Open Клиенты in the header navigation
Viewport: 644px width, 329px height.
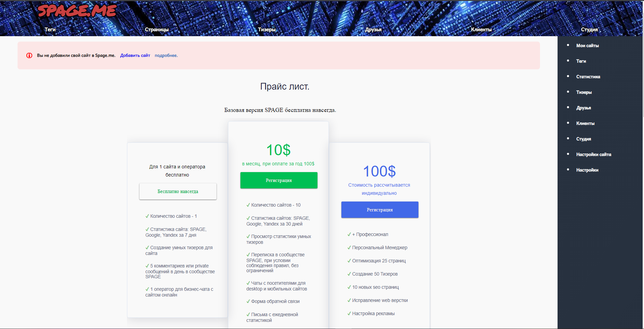point(481,29)
